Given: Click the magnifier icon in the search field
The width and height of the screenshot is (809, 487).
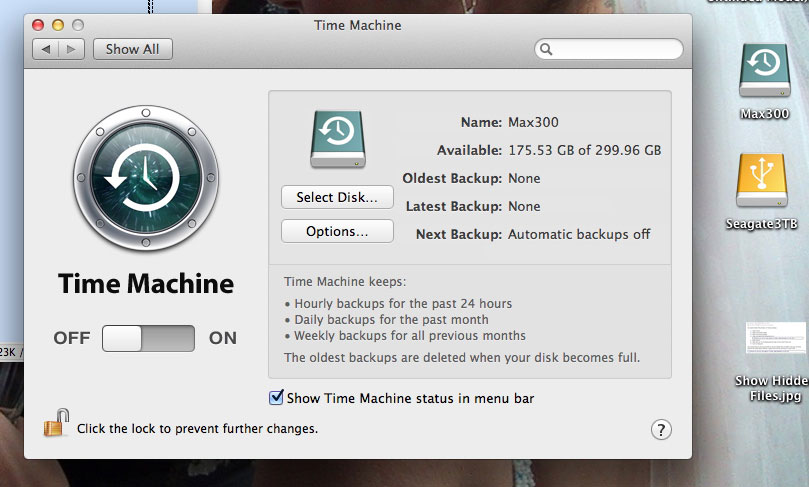Looking at the screenshot, I should click(x=546, y=49).
